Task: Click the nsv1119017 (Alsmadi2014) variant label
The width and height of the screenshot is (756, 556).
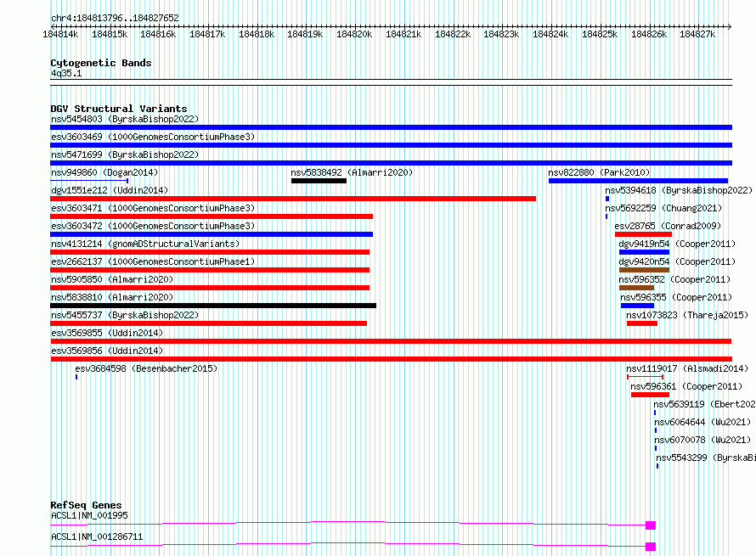Action: click(x=686, y=368)
